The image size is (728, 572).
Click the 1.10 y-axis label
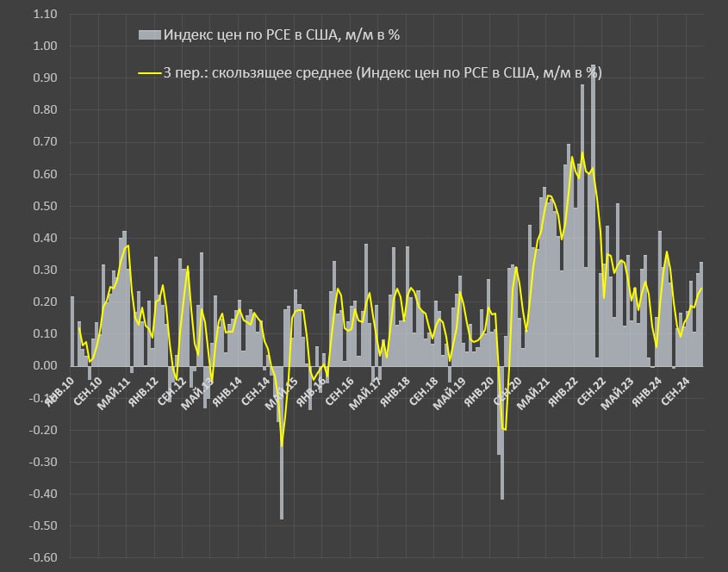(44, 15)
